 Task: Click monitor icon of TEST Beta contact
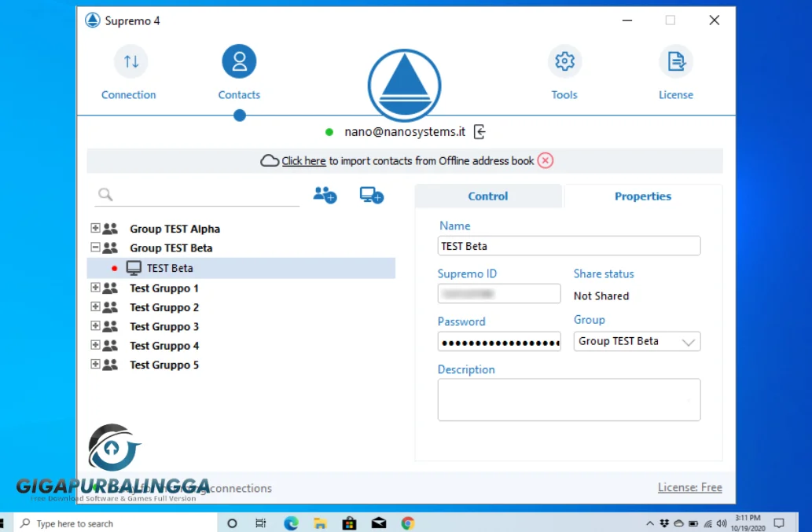point(134,267)
